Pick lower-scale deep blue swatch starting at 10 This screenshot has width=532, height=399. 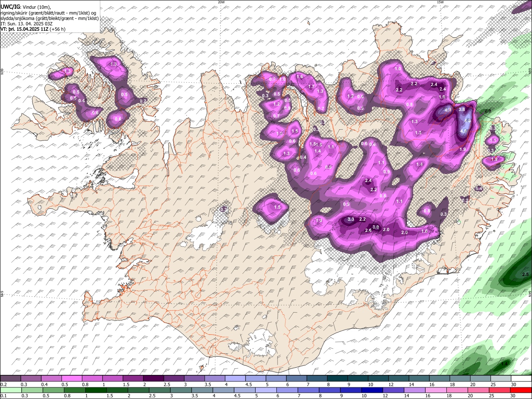point(372,390)
